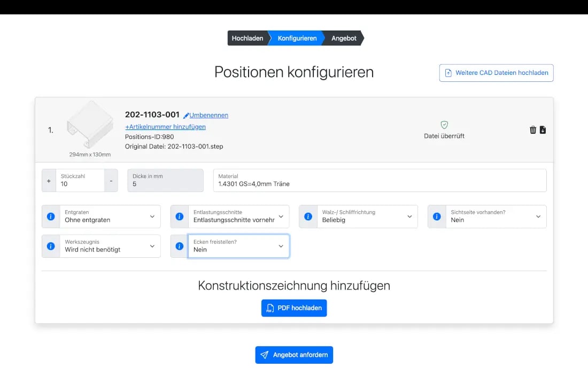Viewport: 588px width, 383px height.
Task: Click the '+Artikelnummer hinzufügen' link
Action: 166,126
